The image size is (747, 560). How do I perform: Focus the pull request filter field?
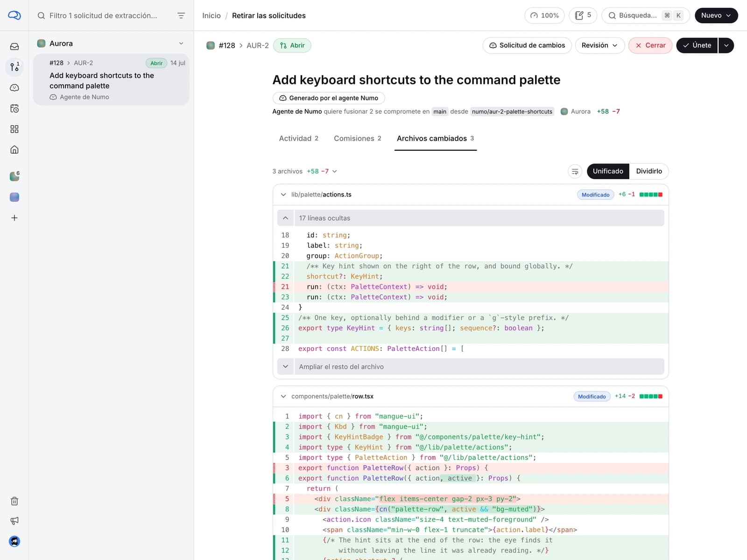click(104, 15)
